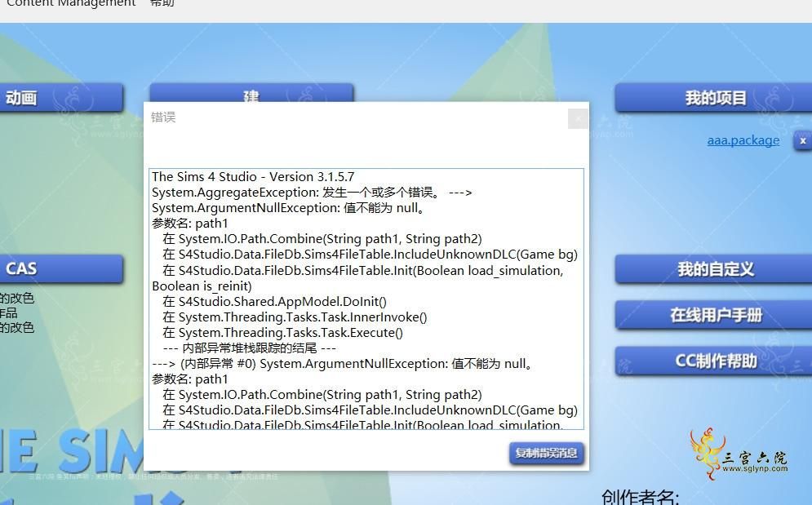
Task: Remove aaa.package with the x button beside it
Action: tap(803, 141)
